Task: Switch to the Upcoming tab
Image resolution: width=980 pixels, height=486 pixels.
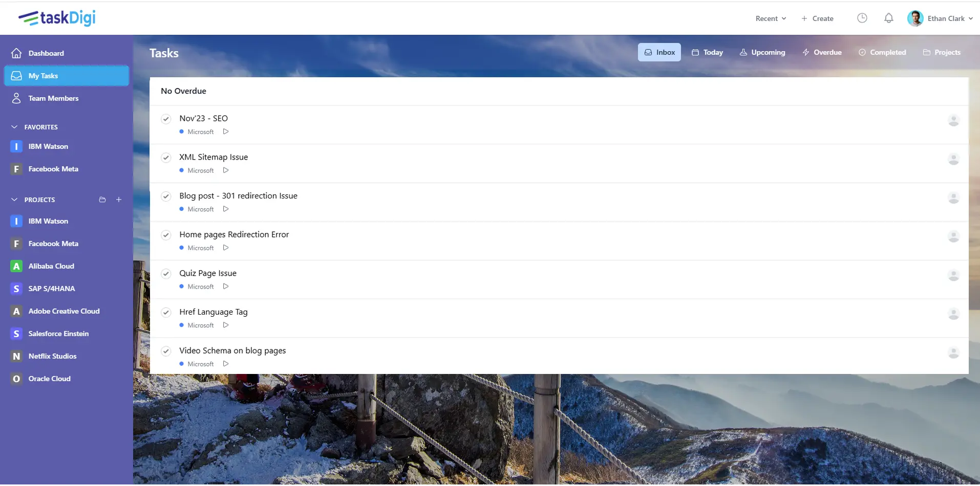Action: coord(762,52)
